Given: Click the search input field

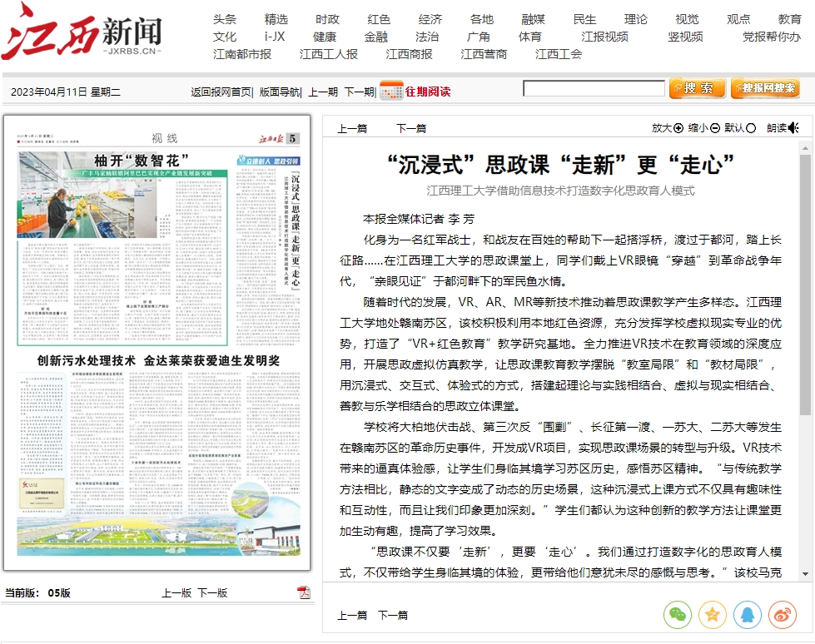Looking at the screenshot, I should [x=594, y=88].
